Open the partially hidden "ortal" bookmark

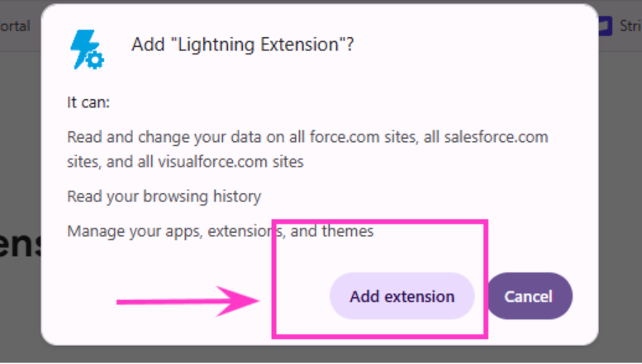(x=15, y=26)
